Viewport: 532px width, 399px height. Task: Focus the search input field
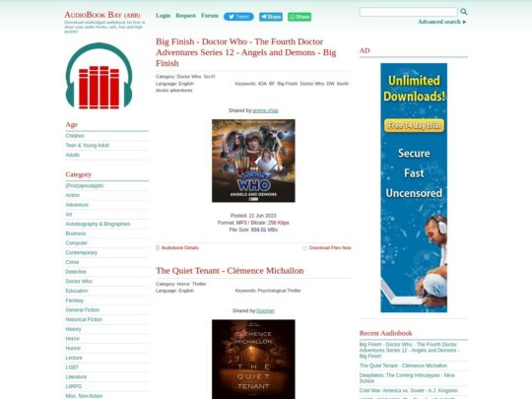pos(409,12)
